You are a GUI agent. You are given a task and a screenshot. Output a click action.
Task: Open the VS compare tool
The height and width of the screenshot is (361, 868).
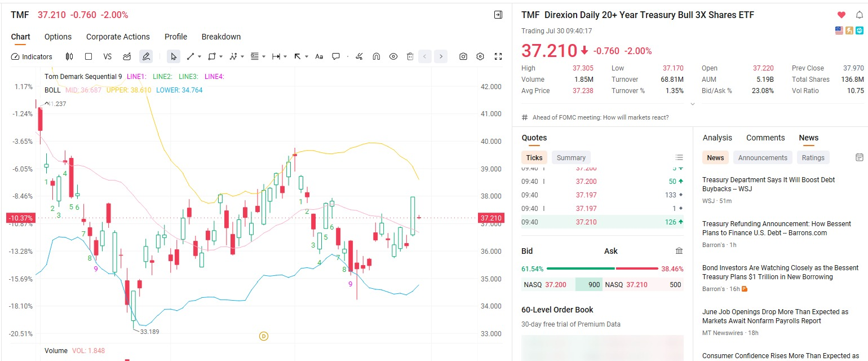(x=108, y=56)
